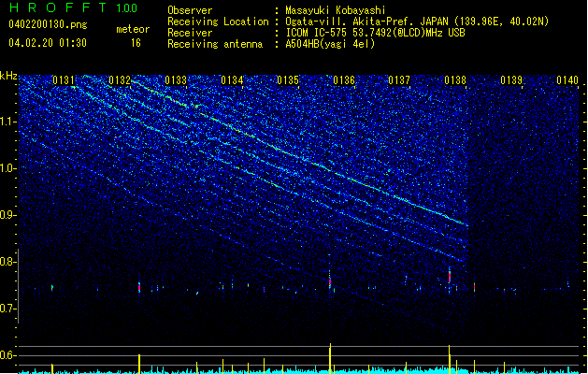Click the 0.7 kHz axis label
This screenshot has width=588, height=374.
pyautogui.click(x=8, y=309)
